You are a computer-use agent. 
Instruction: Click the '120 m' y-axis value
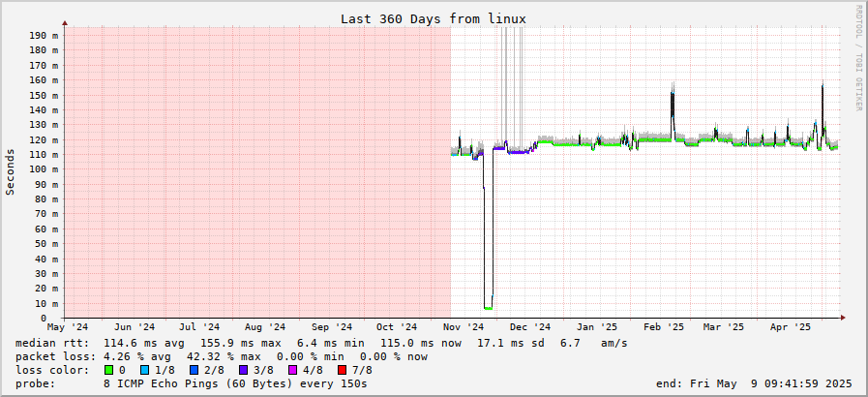44,139
